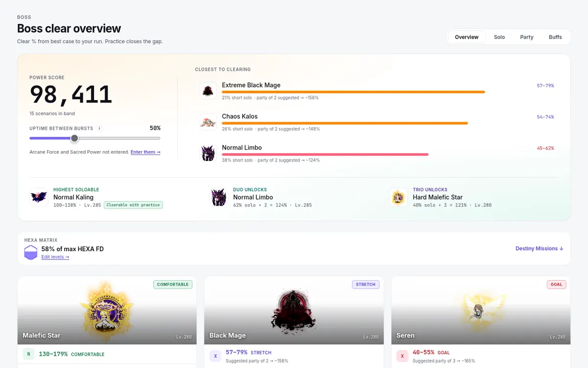Click the Hard Malefic Star icon
Screen dimensions: 588x368
[x=398, y=197]
